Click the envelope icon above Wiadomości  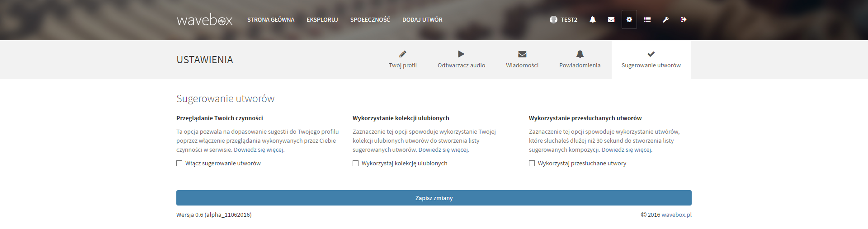pos(522,54)
